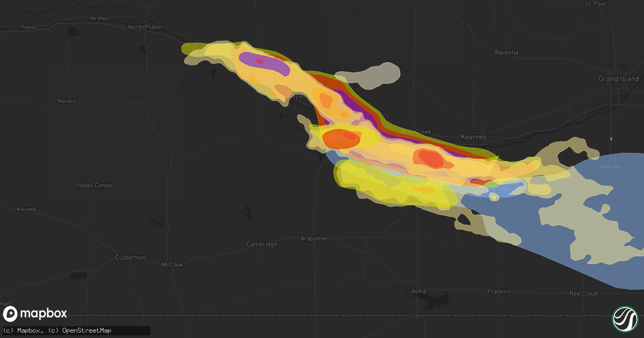The height and width of the screenshot is (338, 644).
Task: Click the North Platte city label
Action: pyautogui.click(x=145, y=27)
